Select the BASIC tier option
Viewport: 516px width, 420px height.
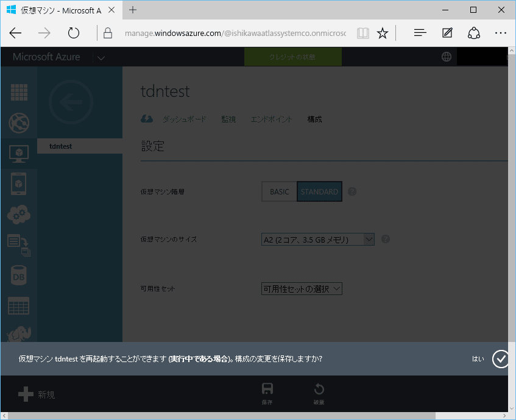pyautogui.click(x=280, y=191)
